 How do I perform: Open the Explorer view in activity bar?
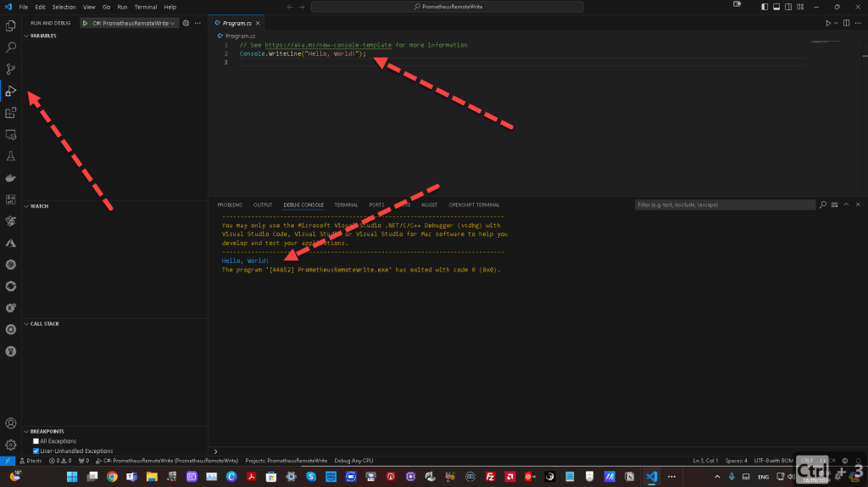point(10,25)
